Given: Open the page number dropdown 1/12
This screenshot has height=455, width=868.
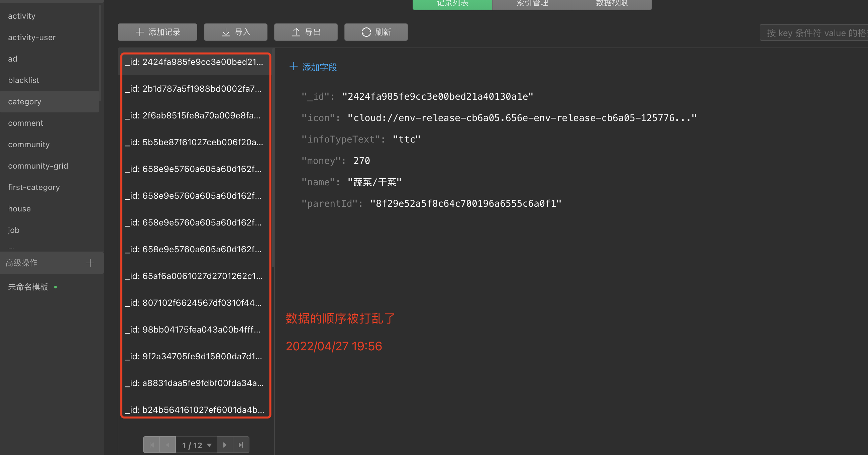Looking at the screenshot, I should [x=197, y=445].
